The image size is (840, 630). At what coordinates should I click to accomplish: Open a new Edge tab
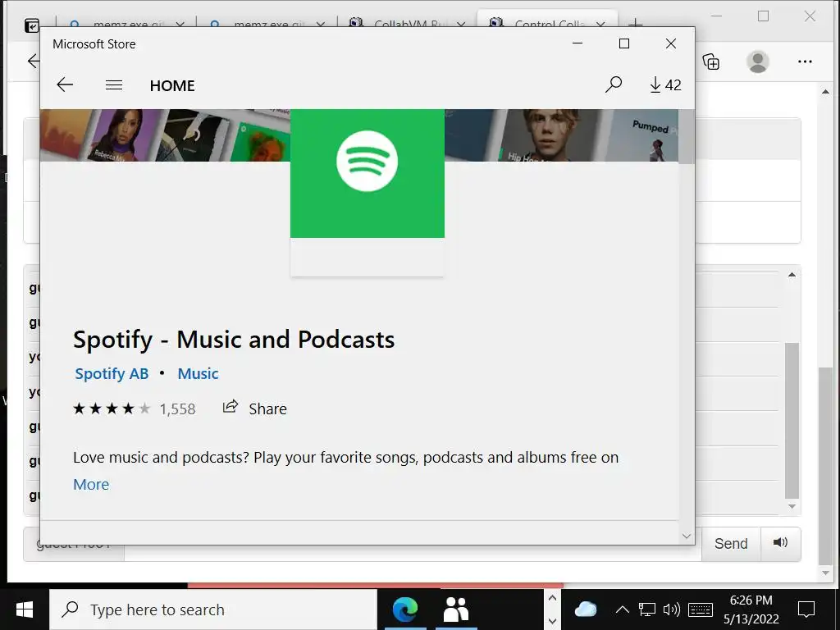(x=635, y=24)
